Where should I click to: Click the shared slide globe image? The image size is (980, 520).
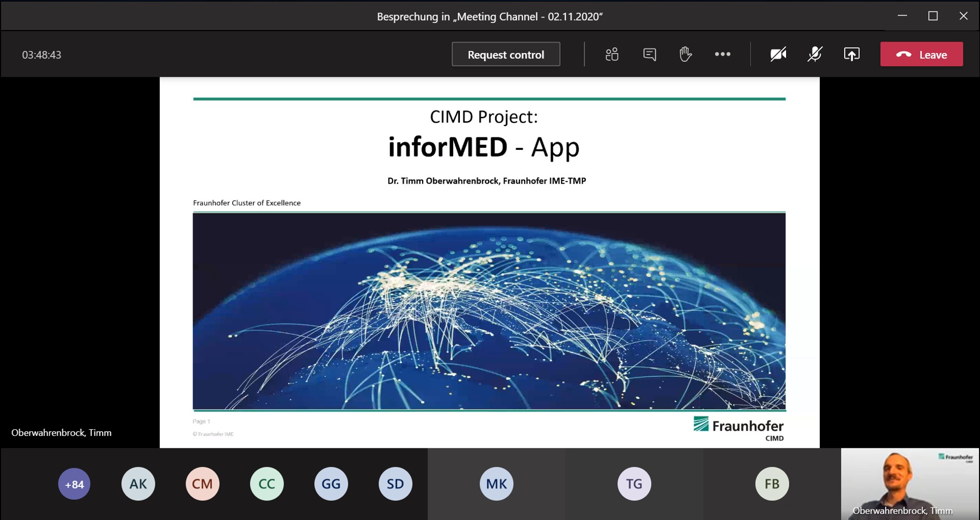(489, 311)
